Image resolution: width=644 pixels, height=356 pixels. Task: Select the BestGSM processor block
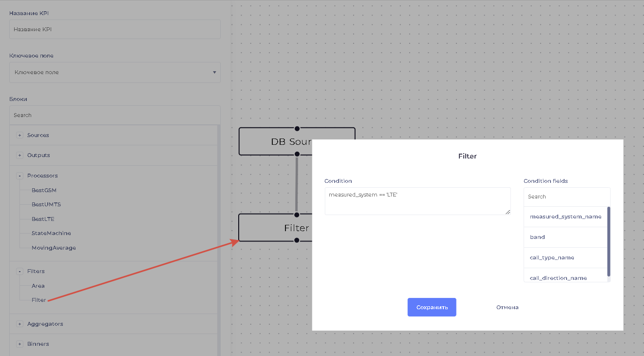[44, 190]
